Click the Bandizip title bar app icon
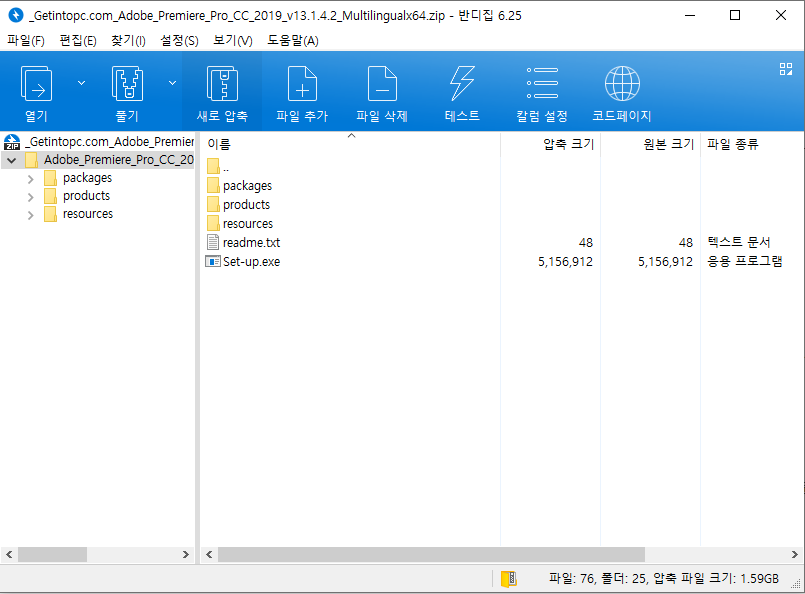Image resolution: width=805 pixels, height=594 pixels. click(16, 15)
